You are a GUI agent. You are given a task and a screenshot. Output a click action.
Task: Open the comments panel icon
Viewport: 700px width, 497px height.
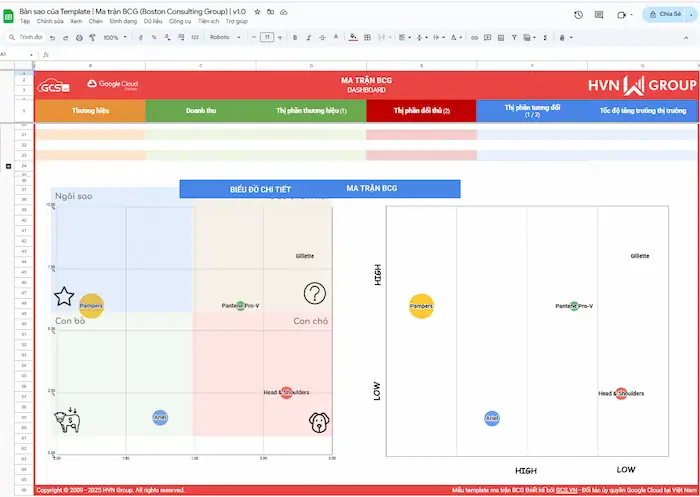600,15
